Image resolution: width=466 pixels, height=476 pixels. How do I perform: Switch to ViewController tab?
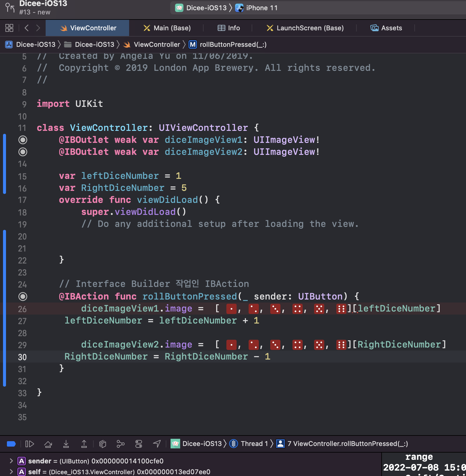(x=87, y=28)
